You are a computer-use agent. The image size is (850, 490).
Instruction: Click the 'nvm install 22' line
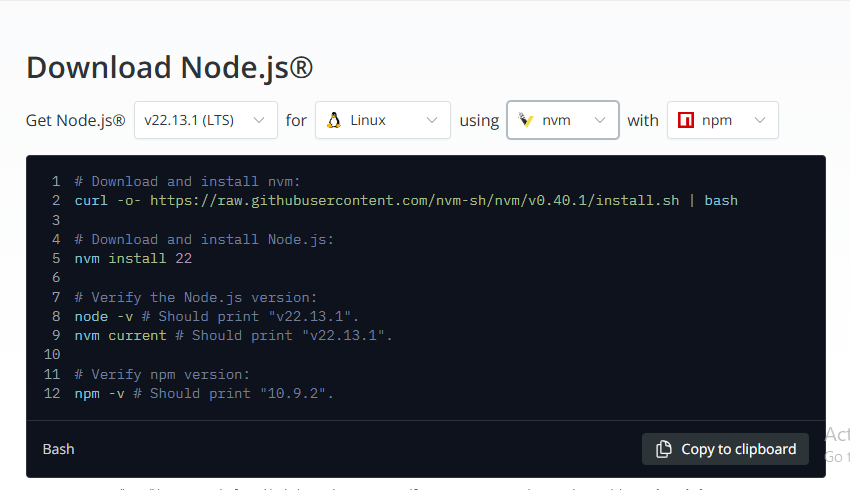133,259
